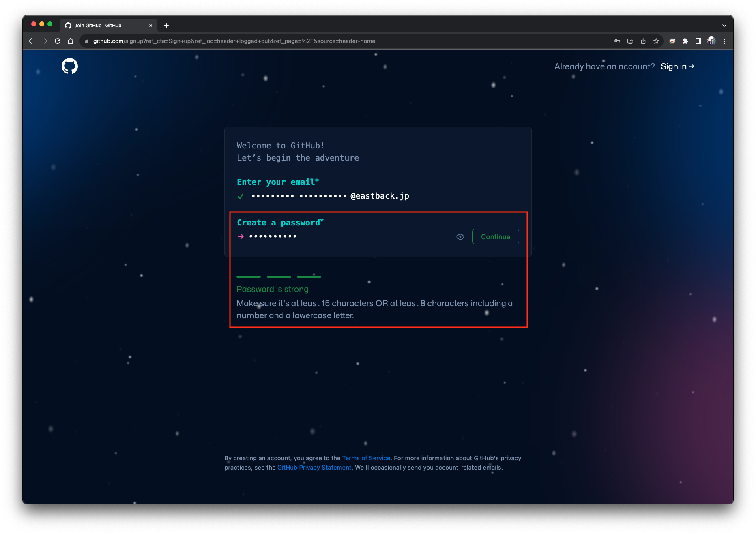Open the Extensions puzzle menu
The width and height of the screenshot is (756, 534).
tap(685, 41)
